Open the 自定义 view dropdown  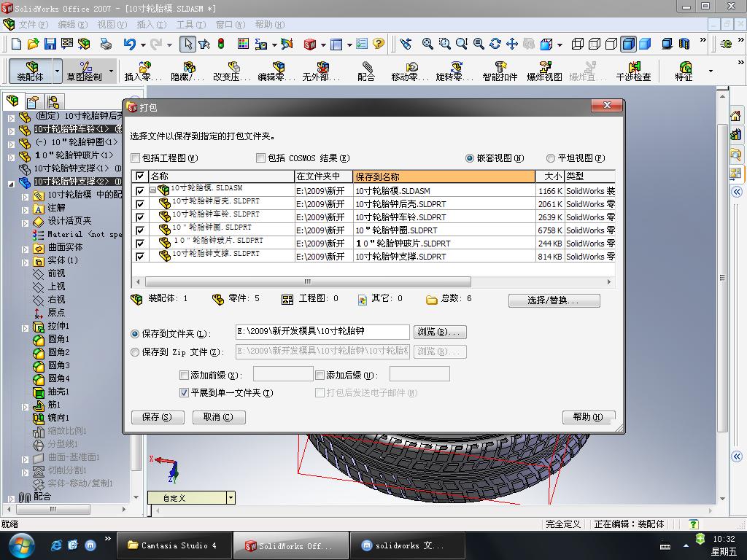(x=231, y=497)
